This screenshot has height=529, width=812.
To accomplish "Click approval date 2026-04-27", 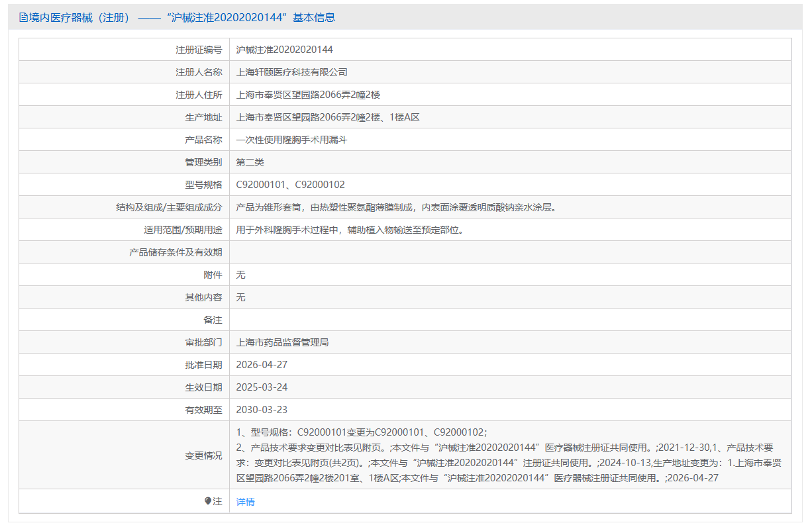I will click(262, 365).
